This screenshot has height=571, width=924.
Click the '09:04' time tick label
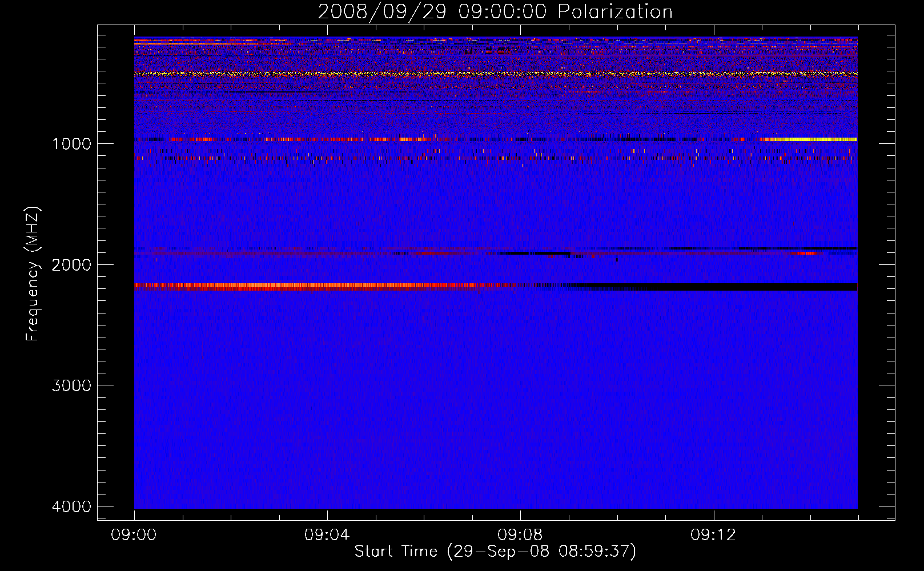pyautogui.click(x=327, y=535)
